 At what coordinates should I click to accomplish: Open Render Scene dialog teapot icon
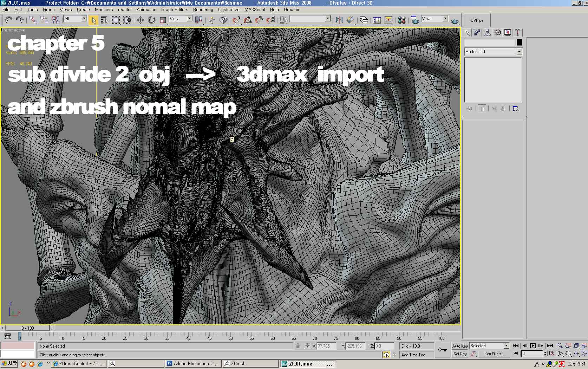(x=415, y=20)
